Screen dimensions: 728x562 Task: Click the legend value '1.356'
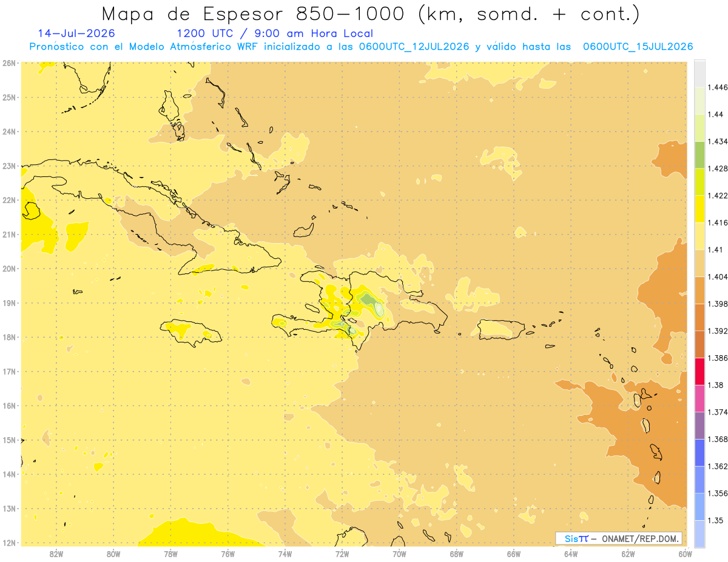point(717,493)
